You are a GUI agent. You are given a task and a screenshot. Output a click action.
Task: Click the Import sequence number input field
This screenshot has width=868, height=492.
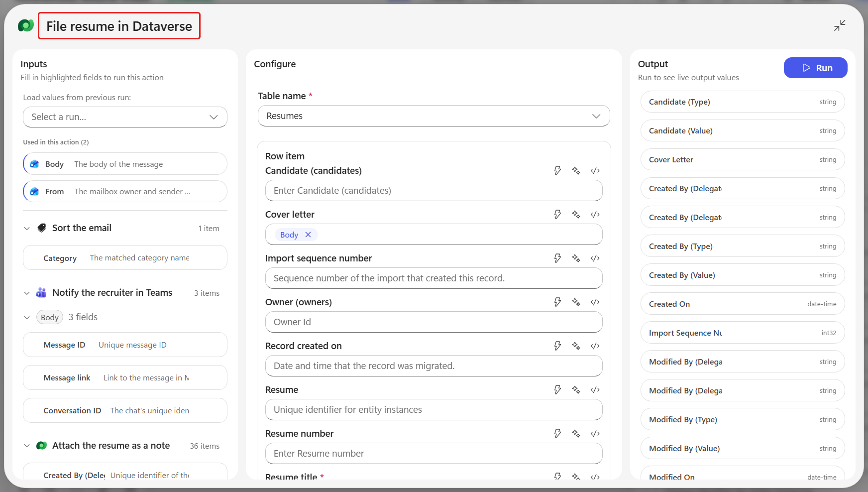coord(434,278)
